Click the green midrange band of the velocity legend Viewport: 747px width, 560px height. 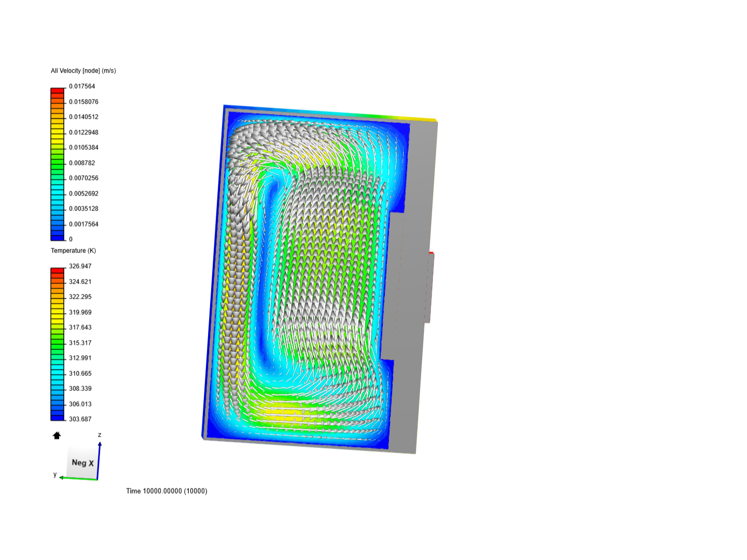57,163
